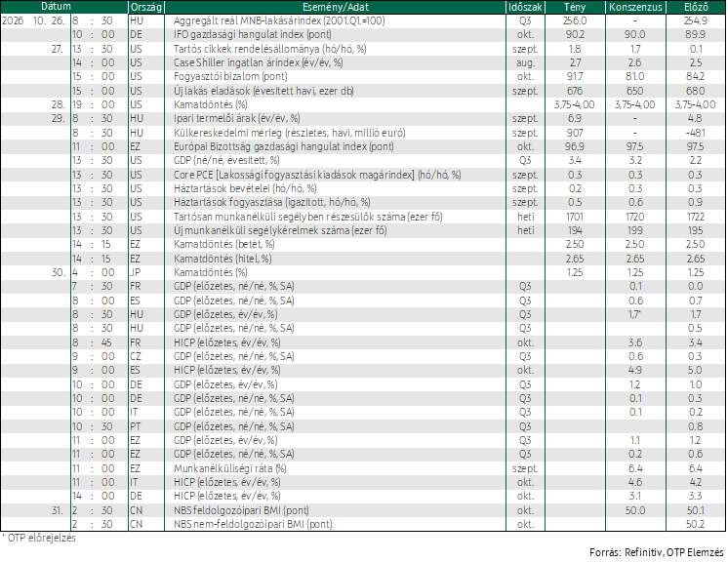The width and height of the screenshot is (728, 562).
Task: Select the date label 29.
Action: click(58, 118)
